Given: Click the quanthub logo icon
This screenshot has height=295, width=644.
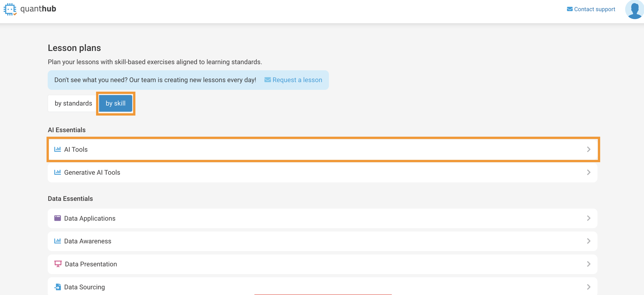Looking at the screenshot, I should [x=10, y=9].
